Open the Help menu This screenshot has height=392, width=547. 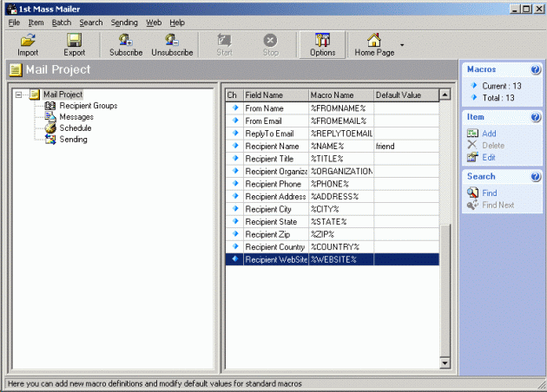(x=177, y=23)
